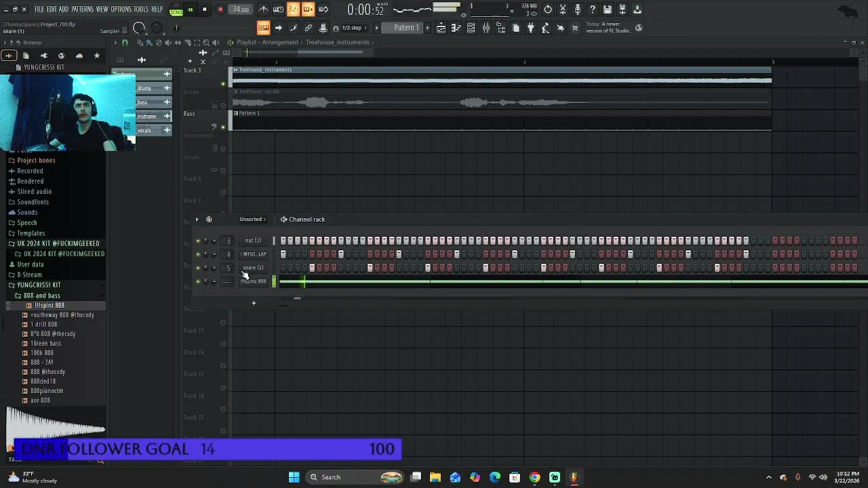Click the step editing mode icon
Image resolution: width=868 pixels, height=488 pixels.
tap(294, 28)
